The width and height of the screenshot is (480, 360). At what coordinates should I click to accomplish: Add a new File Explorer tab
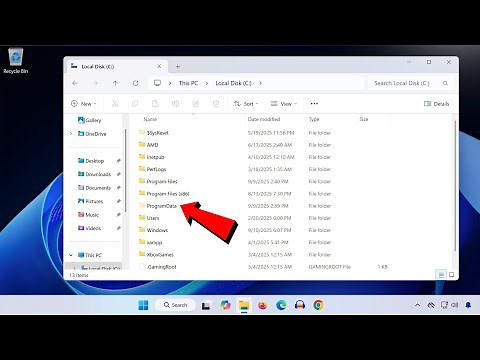[x=178, y=67]
